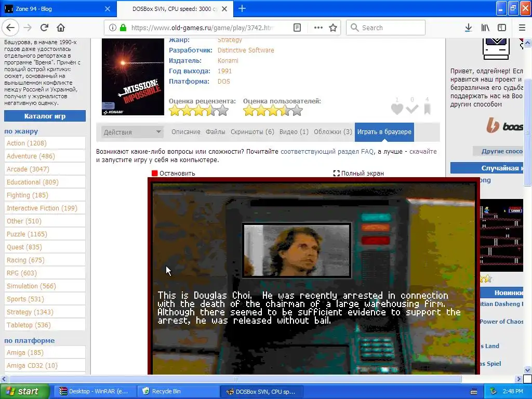Click the user rating stars

point(273,111)
